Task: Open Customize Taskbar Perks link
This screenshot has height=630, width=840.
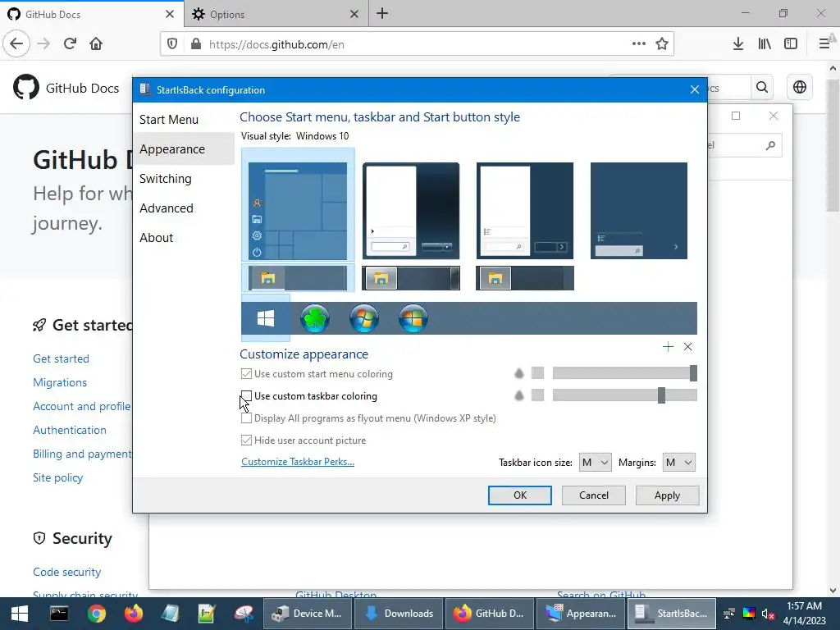Action: 298,462
